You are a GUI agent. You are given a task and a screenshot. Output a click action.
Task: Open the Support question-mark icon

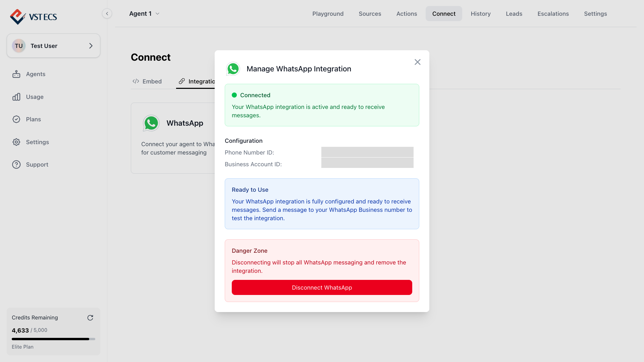pyautogui.click(x=16, y=165)
